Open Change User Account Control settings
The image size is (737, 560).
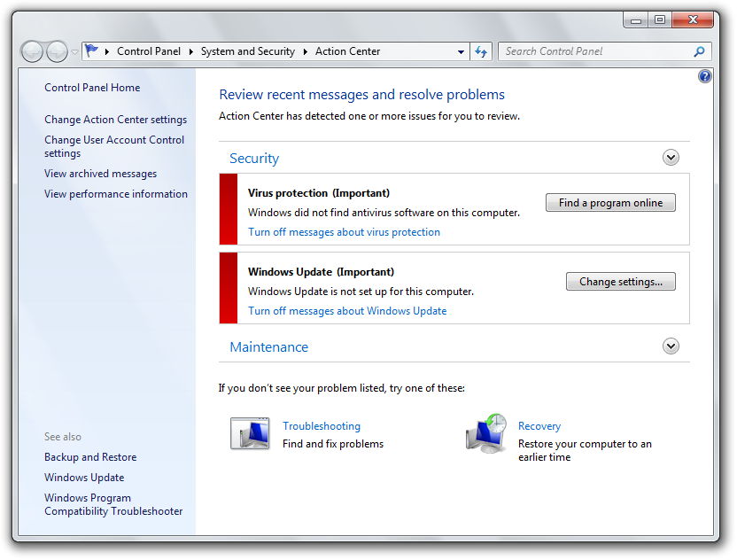[114, 146]
